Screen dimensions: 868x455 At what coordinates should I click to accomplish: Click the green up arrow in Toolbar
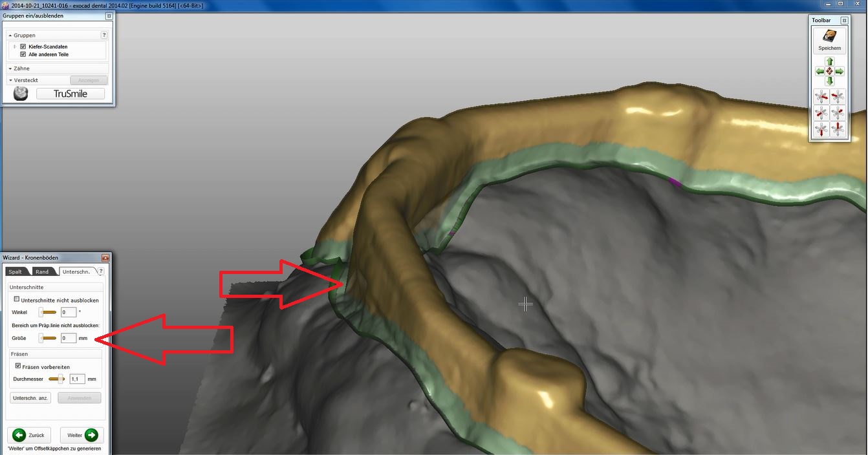tap(830, 61)
